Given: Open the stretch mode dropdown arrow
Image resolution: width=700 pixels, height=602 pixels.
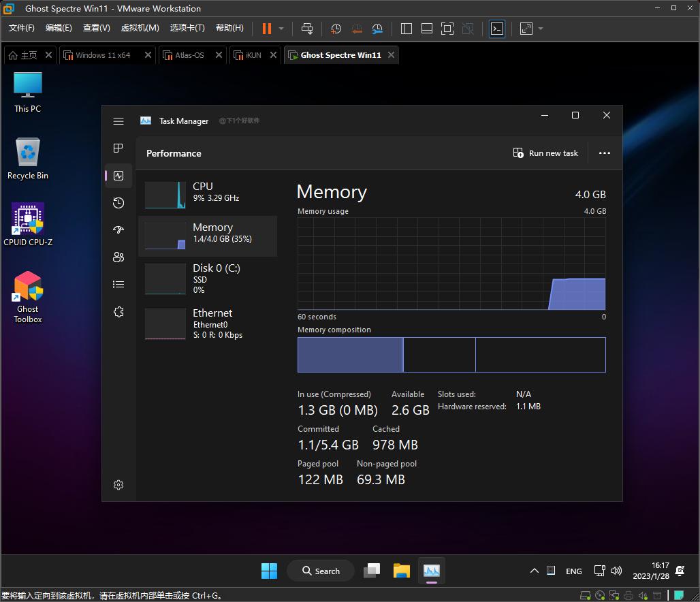Looking at the screenshot, I should click(541, 29).
